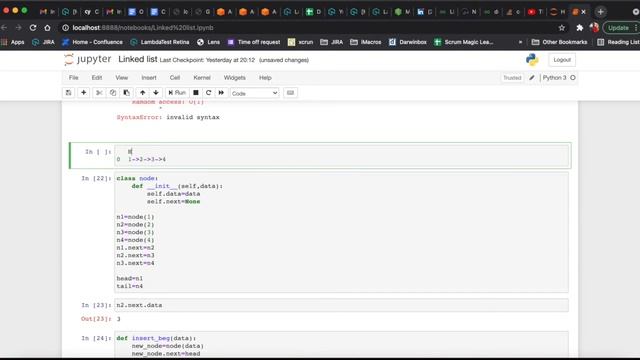
Task: Open Scrum Magic Lea... bookmark
Action: pyautogui.click(x=464, y=42)
